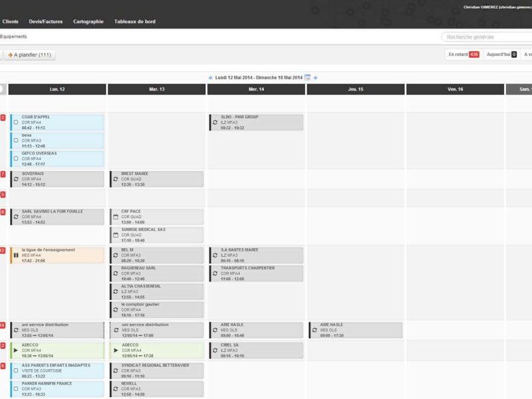
Task: Click sync icon on TRANSPORTS CHARPENTIER event
Action: pyautogui.click(x=215, y=273)
